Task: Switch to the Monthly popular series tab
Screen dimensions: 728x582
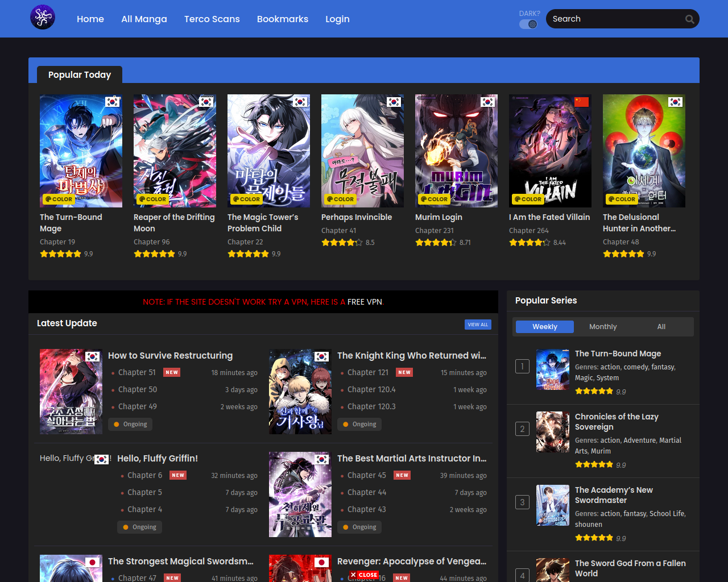Action: click(603, 327)
